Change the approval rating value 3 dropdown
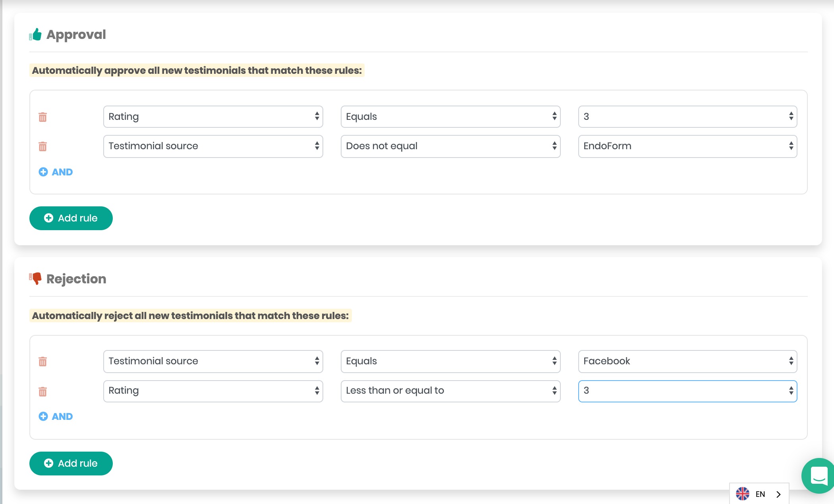This screenshot has height=504, width=834. click(687, 117)
